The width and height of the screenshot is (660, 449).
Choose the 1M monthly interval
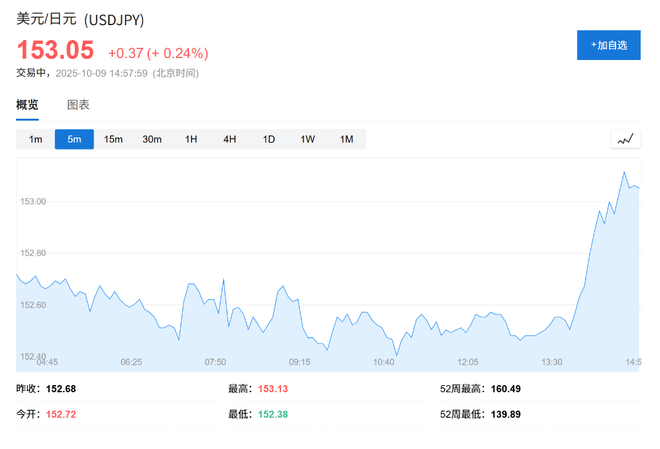347,139
